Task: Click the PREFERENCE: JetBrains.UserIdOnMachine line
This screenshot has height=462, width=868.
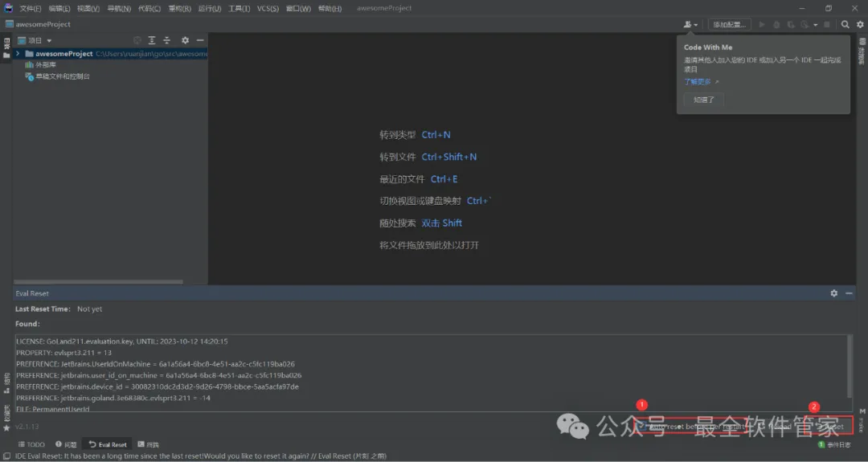Action: coord(155,364)
